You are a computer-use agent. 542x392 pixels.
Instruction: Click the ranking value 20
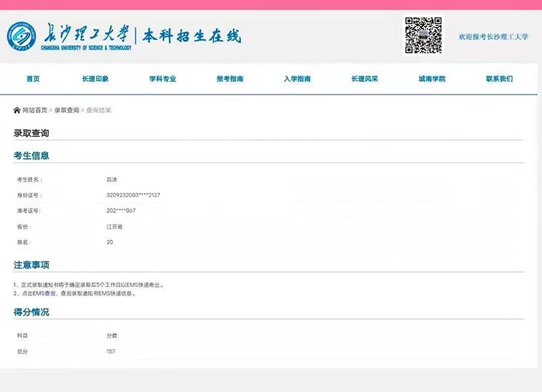[x=110, y=242]
